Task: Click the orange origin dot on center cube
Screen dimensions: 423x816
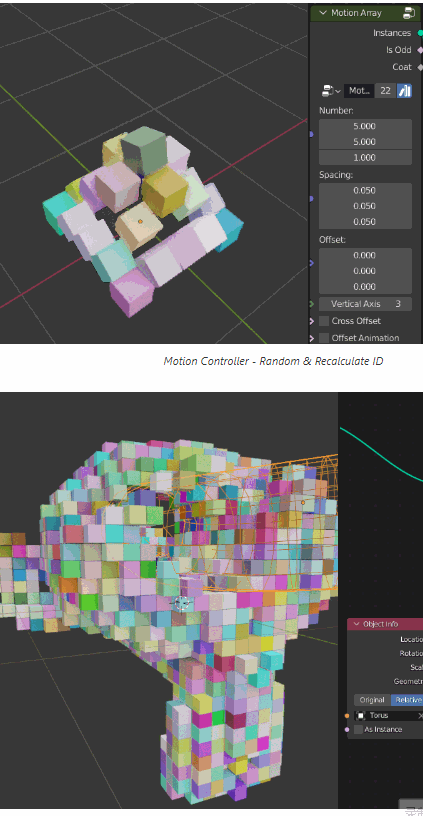Action: pos(140,222)
